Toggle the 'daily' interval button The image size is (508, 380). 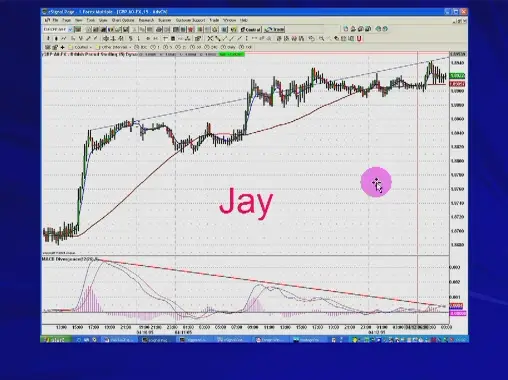click(230, 47)
